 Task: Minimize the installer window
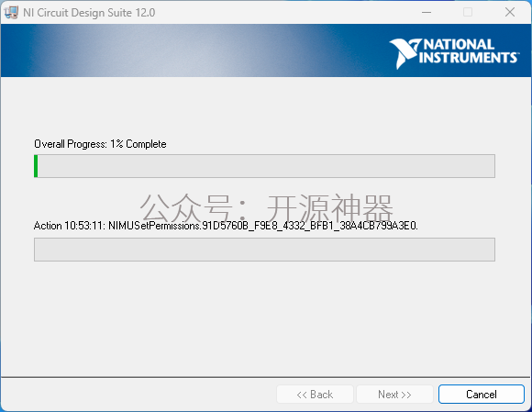coord(427,12)
